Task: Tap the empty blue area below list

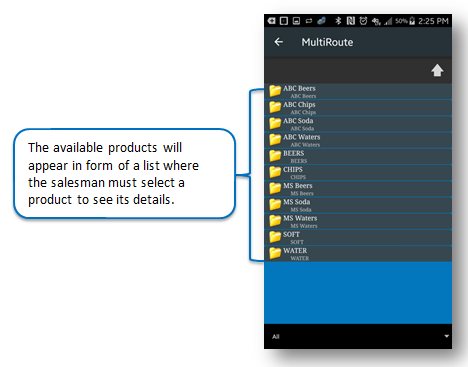Action: pos(358,293)
